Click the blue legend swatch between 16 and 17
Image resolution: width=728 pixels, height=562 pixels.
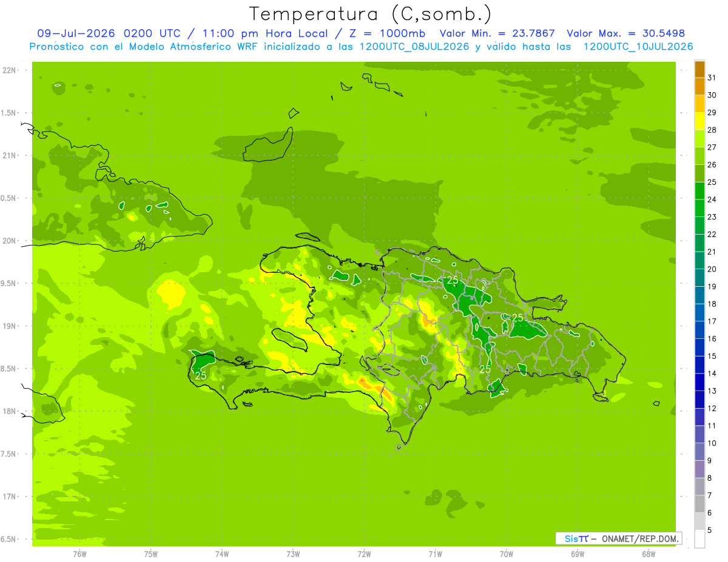tap(699, 330)
